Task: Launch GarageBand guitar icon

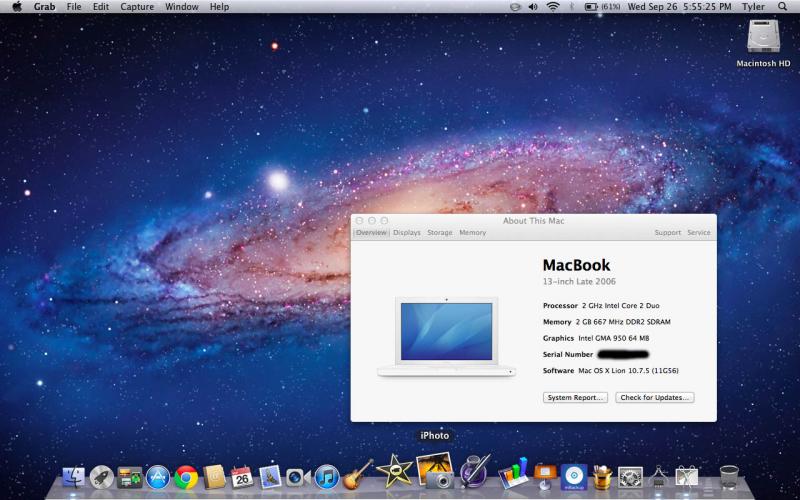Action: [x=358, y=474]
